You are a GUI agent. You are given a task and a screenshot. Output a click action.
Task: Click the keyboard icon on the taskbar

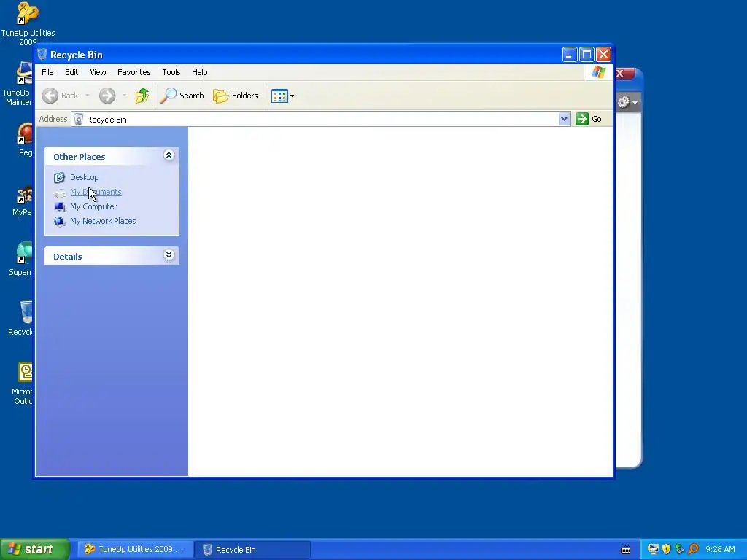(x=626, y=550)
